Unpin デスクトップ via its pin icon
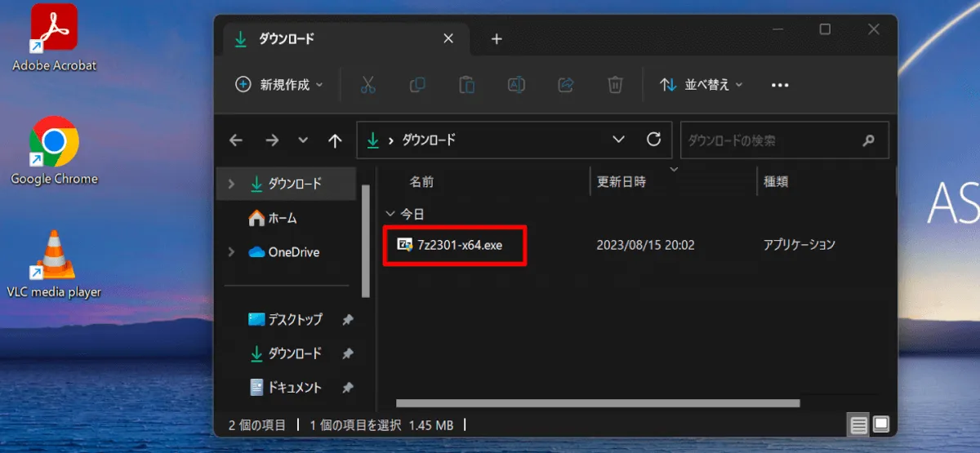This screenshot has height=453, width=980. 347,320
